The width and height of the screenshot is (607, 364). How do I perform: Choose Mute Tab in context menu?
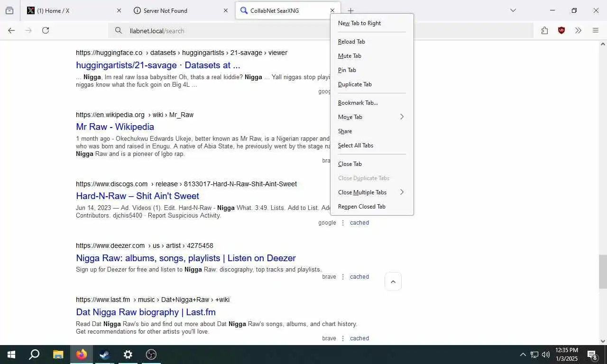coord(372,56)
